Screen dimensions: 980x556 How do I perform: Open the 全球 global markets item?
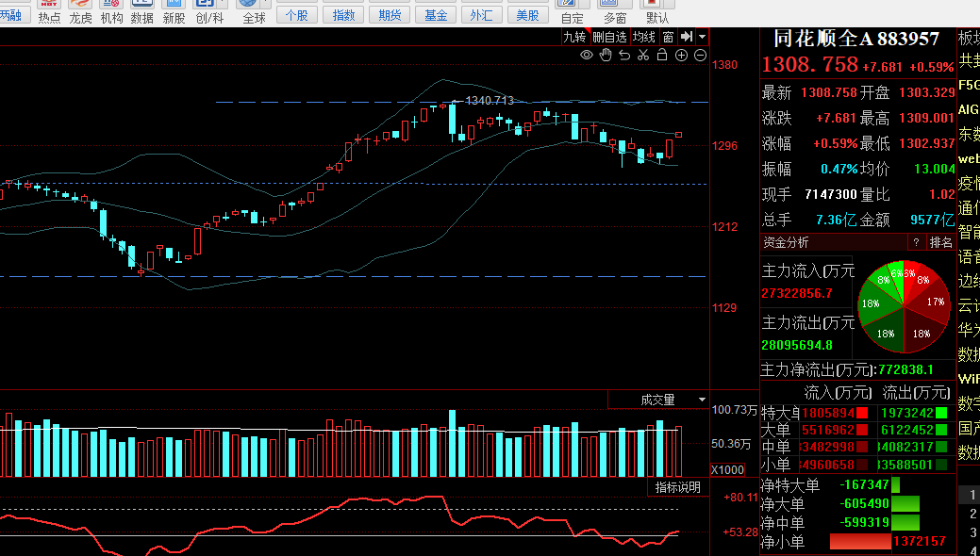(x=254, y=12)
